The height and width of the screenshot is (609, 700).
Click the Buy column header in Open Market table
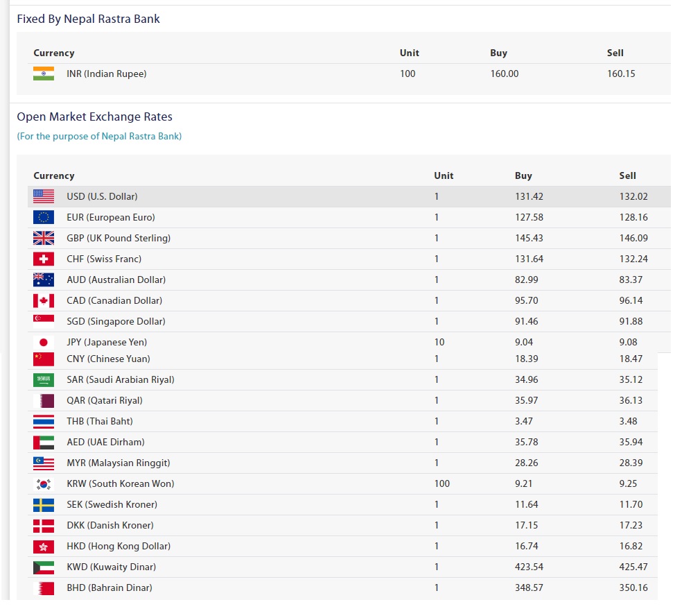tap(523, 175)
